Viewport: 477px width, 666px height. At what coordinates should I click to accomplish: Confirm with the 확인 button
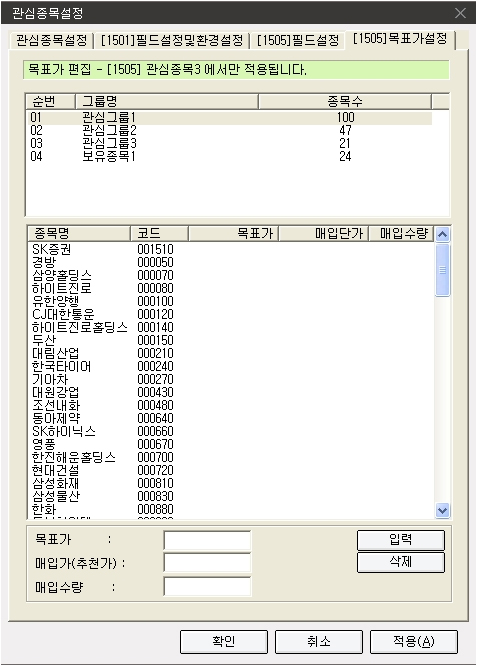click(224, 641)
